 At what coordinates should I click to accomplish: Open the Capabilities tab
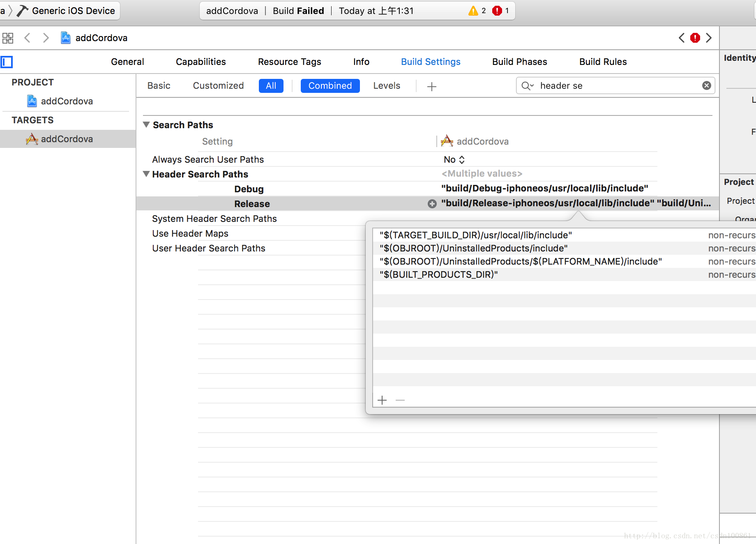(x=201, y=62)
